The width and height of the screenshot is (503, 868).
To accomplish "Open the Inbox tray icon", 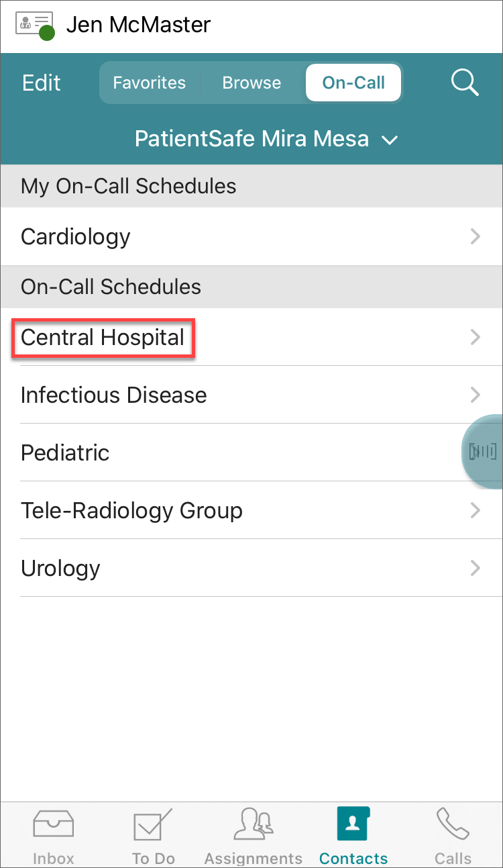I will click(x=53, y=825).
